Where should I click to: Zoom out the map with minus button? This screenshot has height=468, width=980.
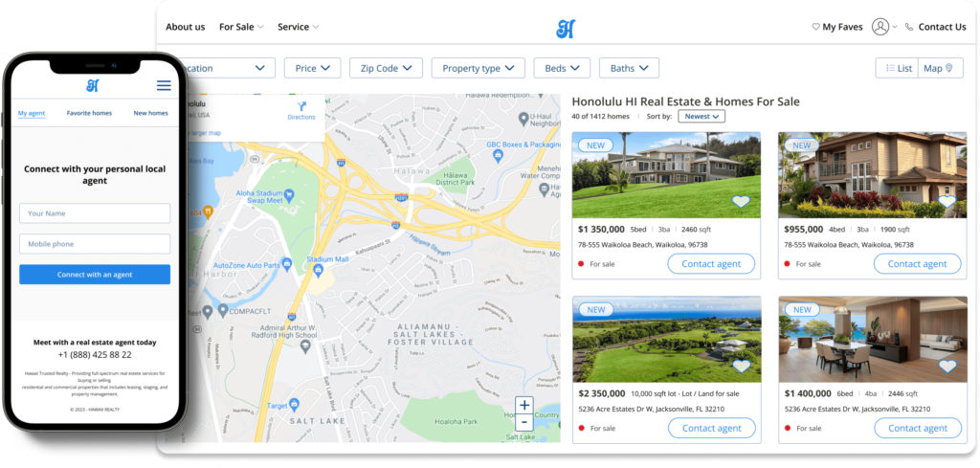pyautogui.click(x=524, y=422)
